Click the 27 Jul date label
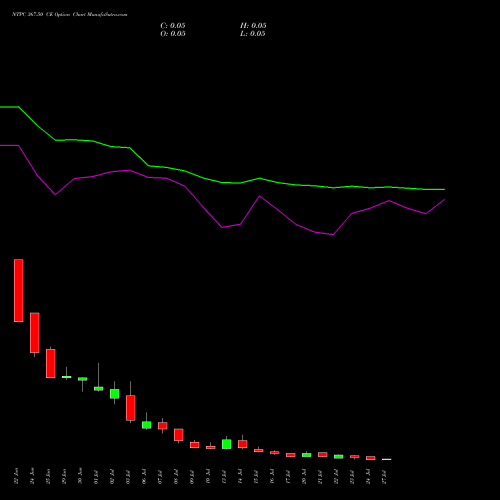The width and height of the screenshot is (500, 500). pyautogui.click(x=384, y=477)
